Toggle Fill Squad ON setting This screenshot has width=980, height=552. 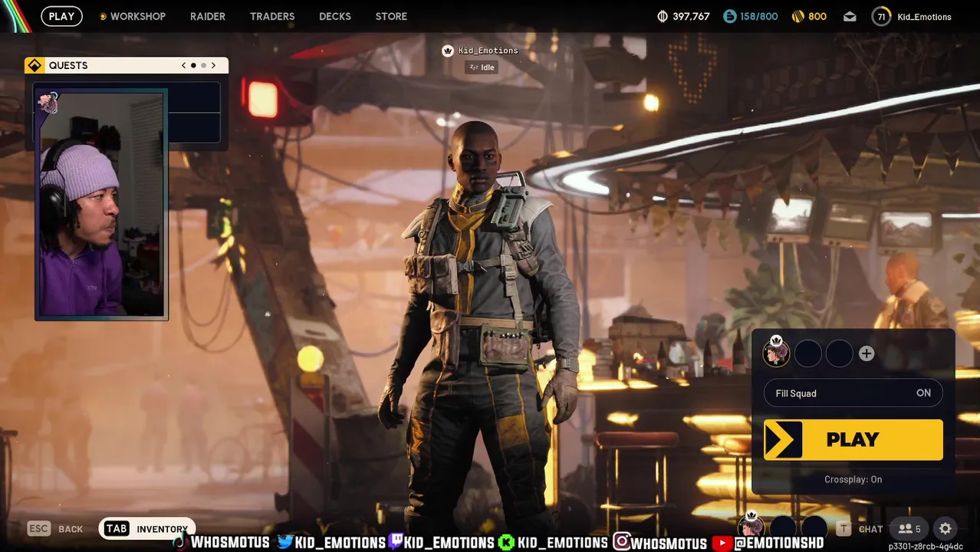tap(853, 393)
